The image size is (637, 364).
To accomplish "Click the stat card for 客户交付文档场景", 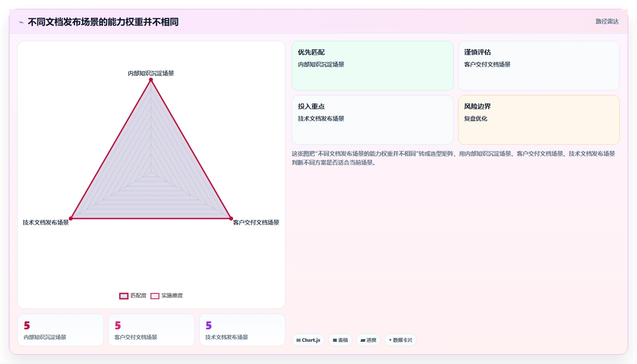I will tap(151, 330).
